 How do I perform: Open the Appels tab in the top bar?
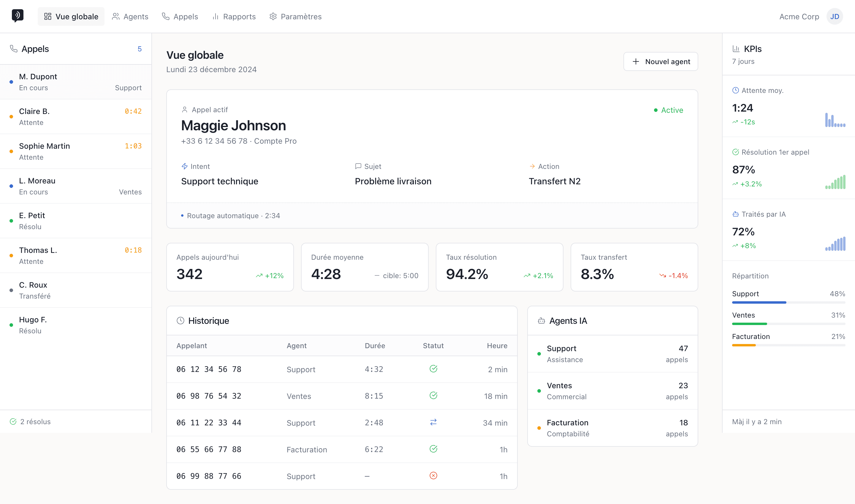click(x=179, y=16)
